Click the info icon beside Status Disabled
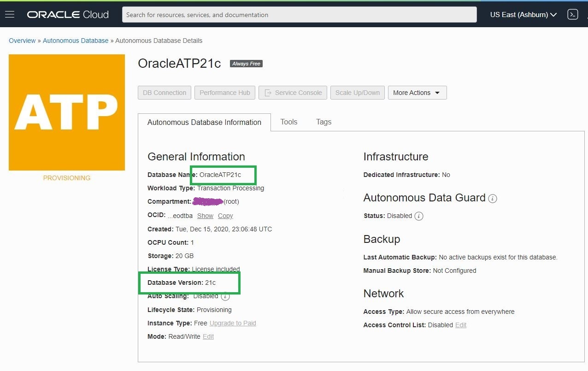Viewport: 588px width, 371px height. (418, 216)
